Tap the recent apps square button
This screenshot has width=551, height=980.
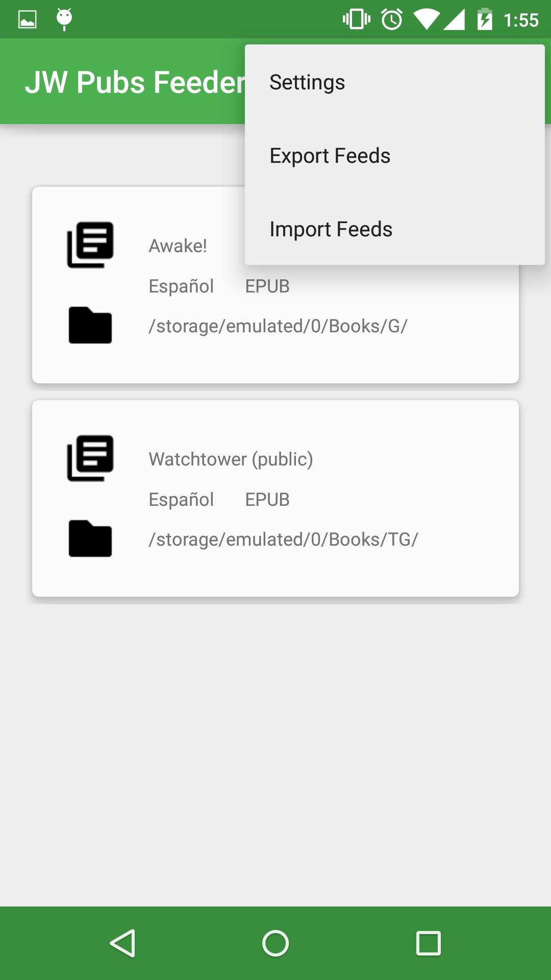tap(429, 943)
